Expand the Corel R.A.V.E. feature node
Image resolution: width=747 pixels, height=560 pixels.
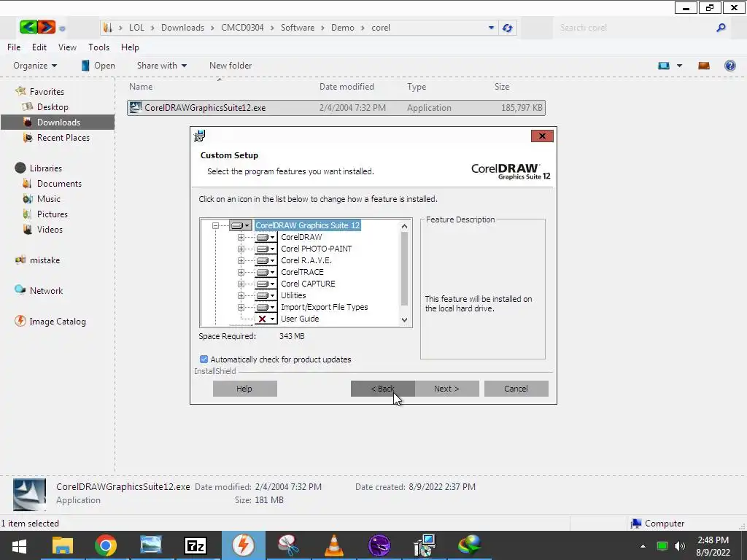(241, 260)
